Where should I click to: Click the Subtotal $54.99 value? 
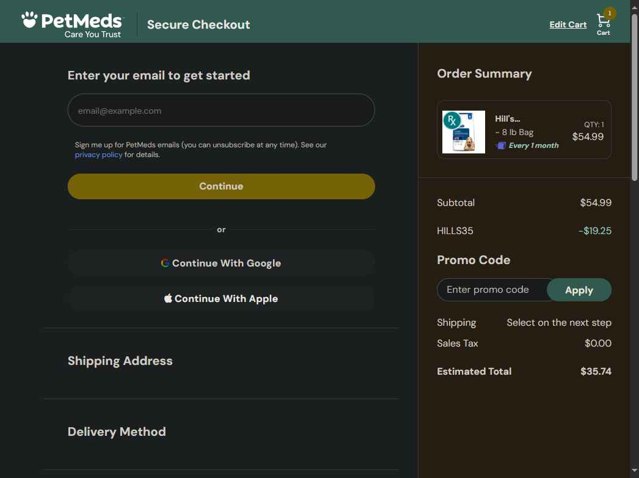click(x=596, y=203)
